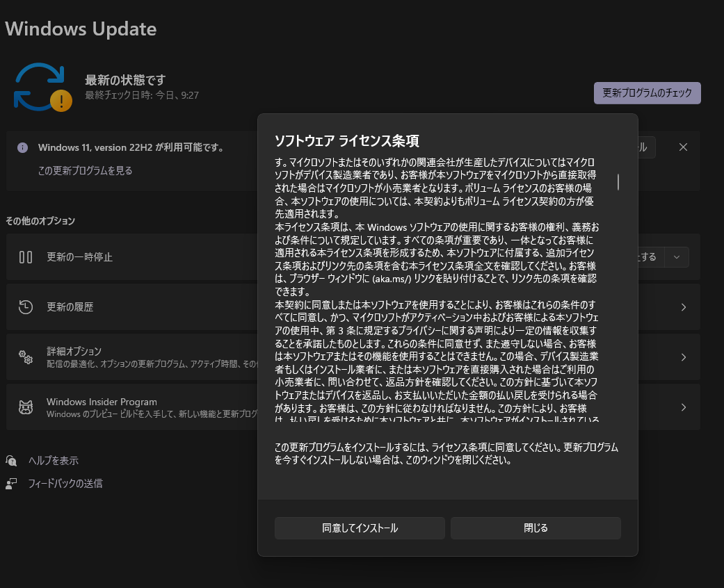This screenshot has width=724, height=588.
Task: Click the license paragraph starting 本契約に同意または
Action: (436, 362)
